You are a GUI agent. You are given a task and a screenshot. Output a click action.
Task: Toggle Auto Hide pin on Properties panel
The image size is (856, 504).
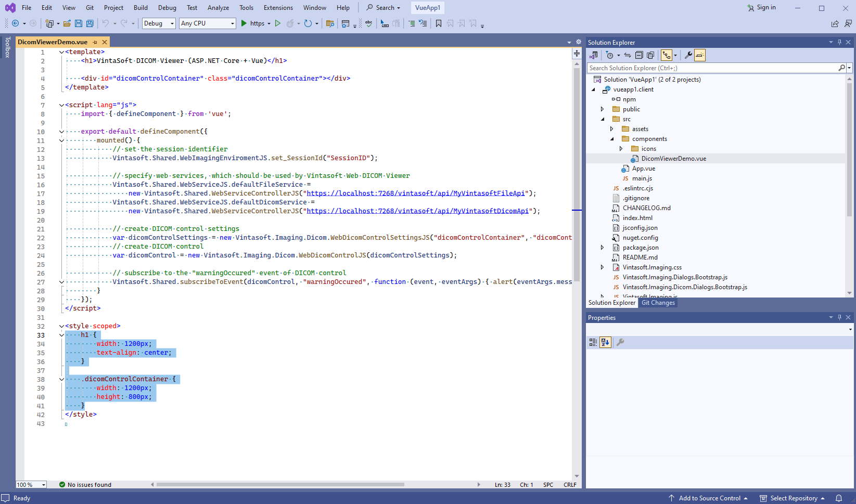839,317
